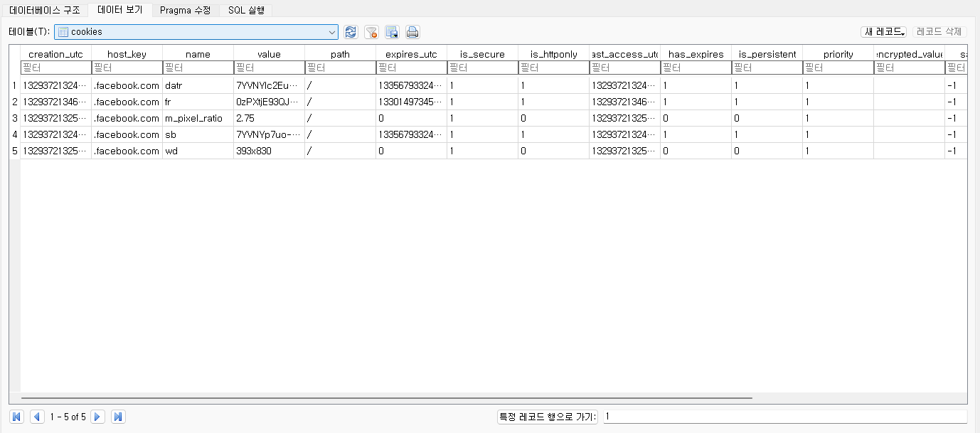
Task: Go to the next record page
Action: [98, 417]
